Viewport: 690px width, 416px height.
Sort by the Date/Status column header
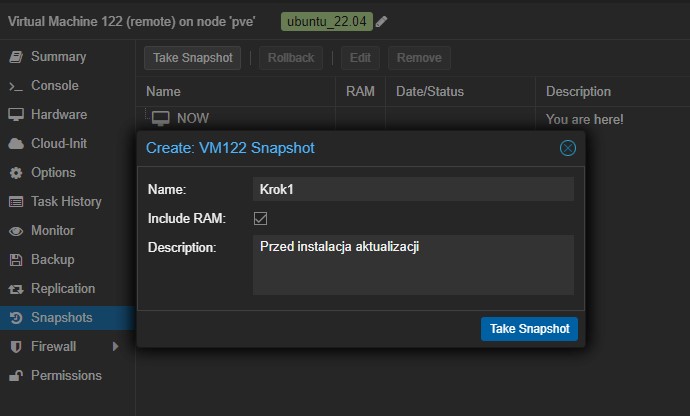(430, 92)
